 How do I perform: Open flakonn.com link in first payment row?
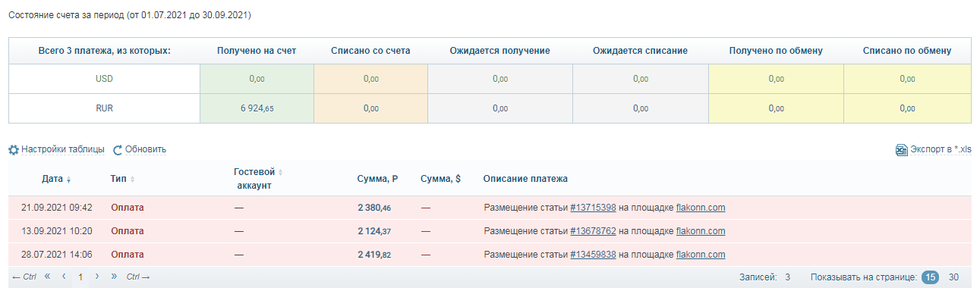[x=701, y=208]
